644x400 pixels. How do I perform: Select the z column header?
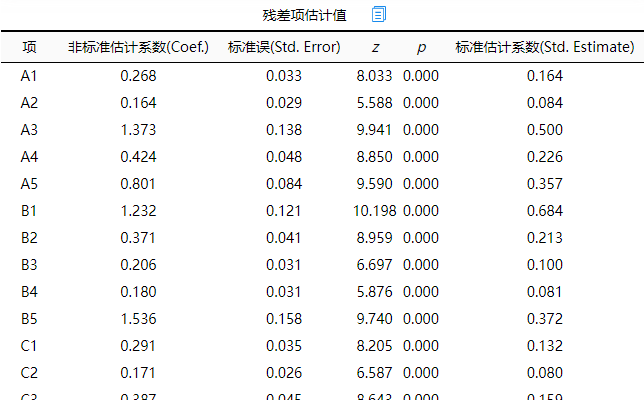(375, 47)
